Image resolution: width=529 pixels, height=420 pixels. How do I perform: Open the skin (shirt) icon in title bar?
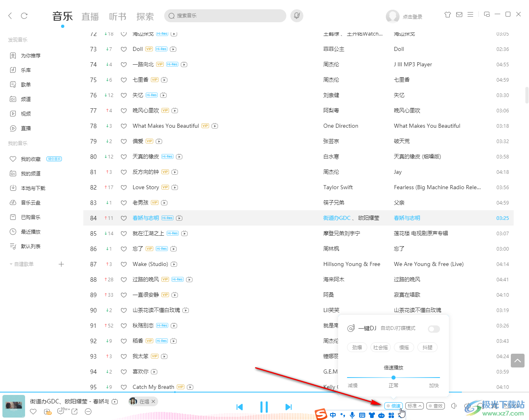click(x=448, y=15)
